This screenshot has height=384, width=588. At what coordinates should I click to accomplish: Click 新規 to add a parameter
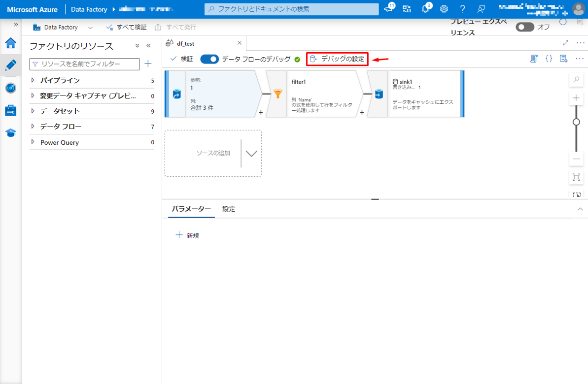187,236
